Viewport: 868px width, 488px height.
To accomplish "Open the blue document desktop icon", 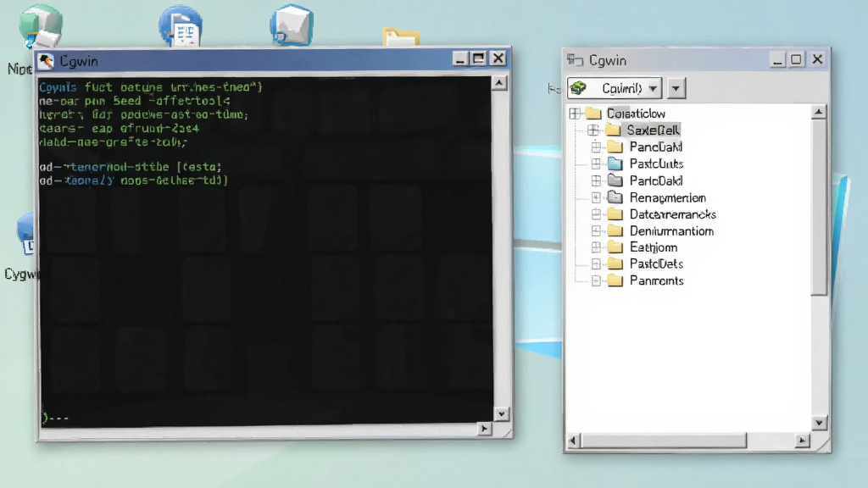I will point(181,25).
